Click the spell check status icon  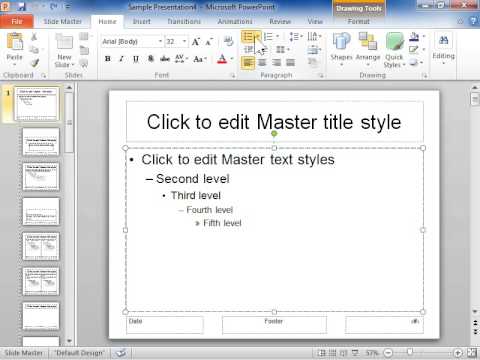(x=121, y=353)
